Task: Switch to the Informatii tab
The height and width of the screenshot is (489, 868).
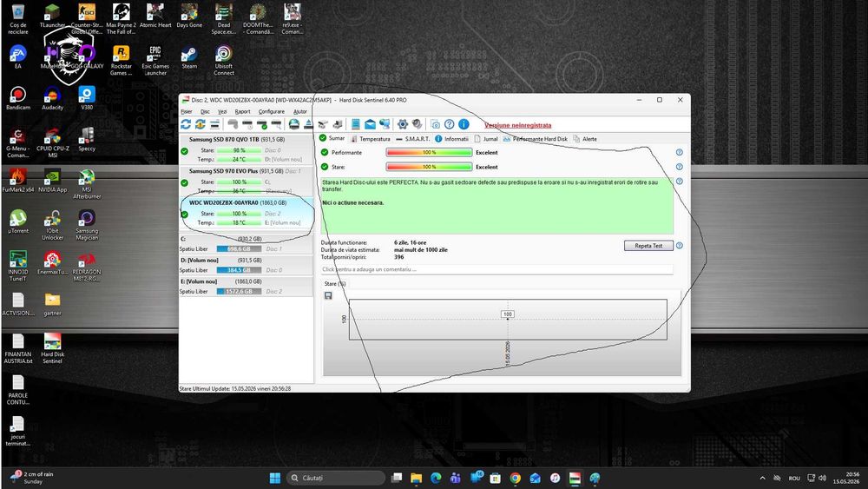Action: pyautogui.click(x=451, y=139)
